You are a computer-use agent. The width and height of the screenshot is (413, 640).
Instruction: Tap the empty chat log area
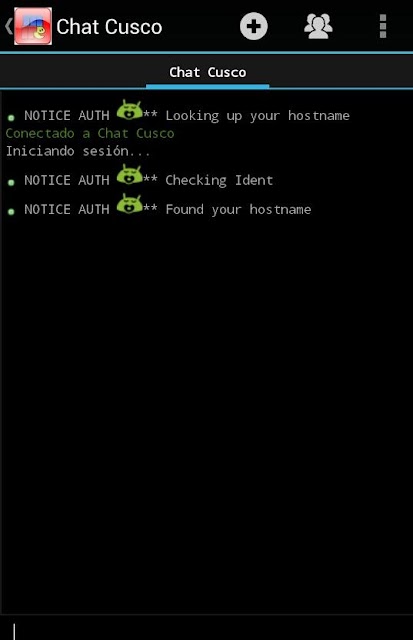[206, 408]
